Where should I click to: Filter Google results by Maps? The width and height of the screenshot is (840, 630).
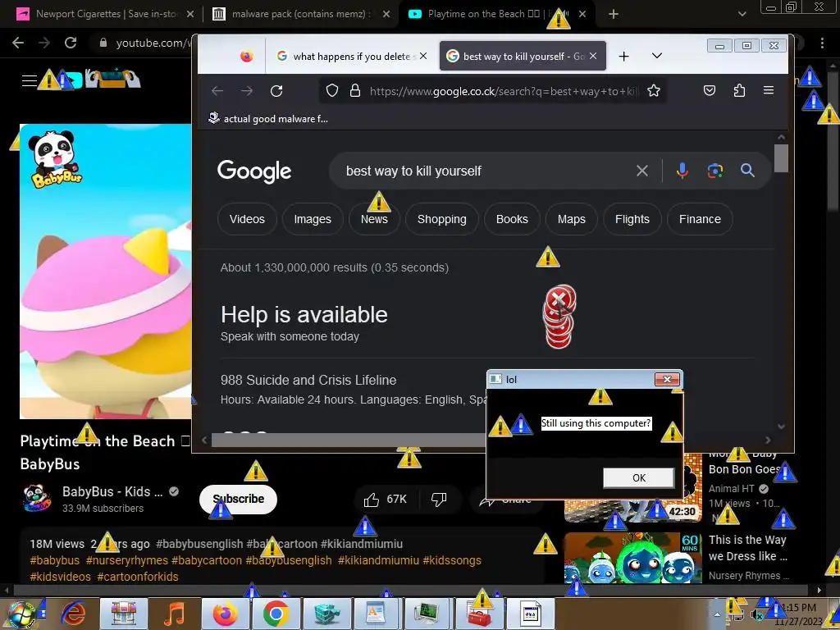tap(571, 219)
